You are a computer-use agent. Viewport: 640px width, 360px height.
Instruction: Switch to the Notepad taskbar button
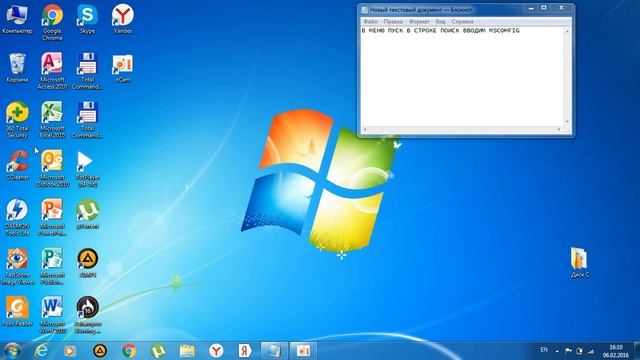[x=274, y=351]
